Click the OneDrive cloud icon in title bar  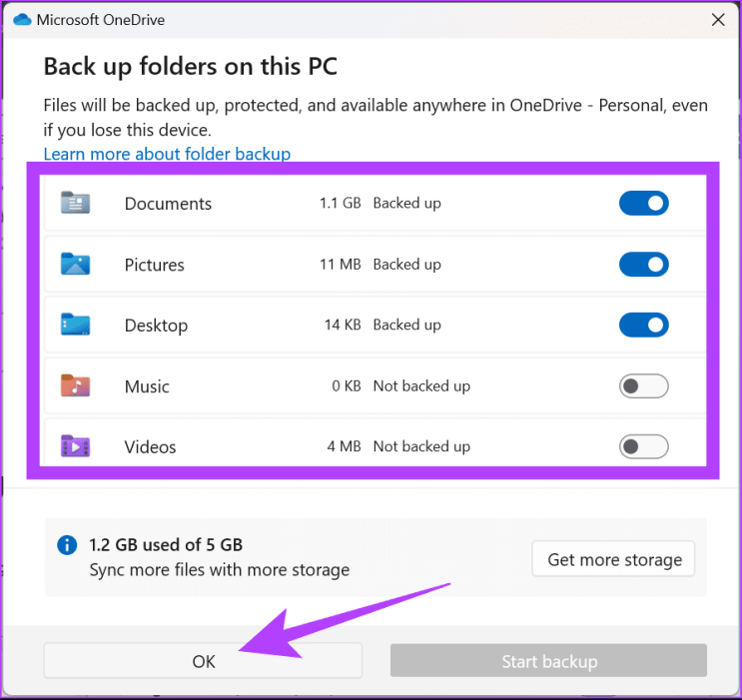[22, 19]
